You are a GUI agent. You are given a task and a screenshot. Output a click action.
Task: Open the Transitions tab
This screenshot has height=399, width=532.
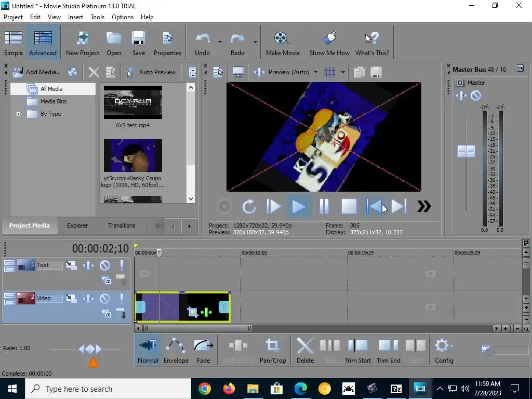tap(122, 225)
